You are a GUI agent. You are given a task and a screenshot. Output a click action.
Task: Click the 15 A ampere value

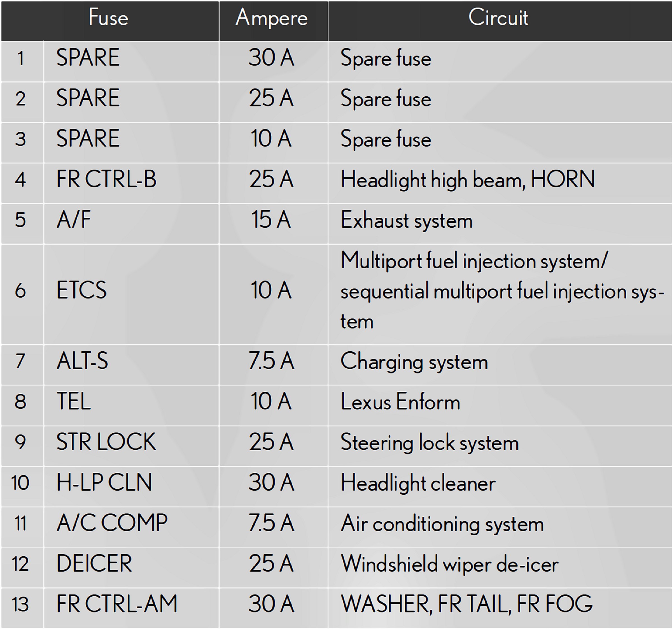click(x=271, y=220)
